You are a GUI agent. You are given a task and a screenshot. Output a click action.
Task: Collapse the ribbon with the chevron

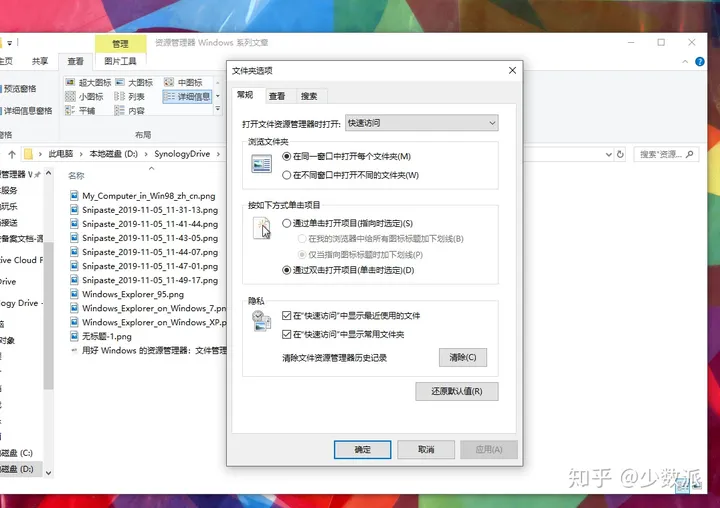point(685,62)
